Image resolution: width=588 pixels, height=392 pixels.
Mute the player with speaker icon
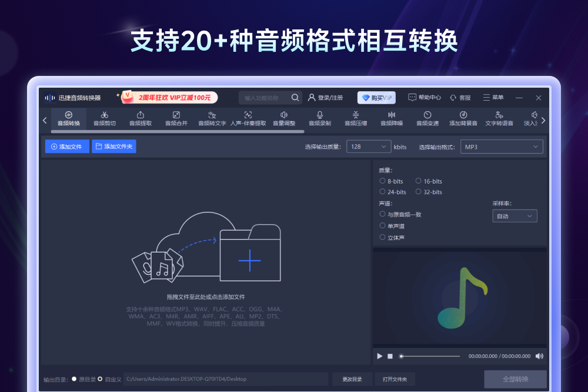click(x=539, y=356)
